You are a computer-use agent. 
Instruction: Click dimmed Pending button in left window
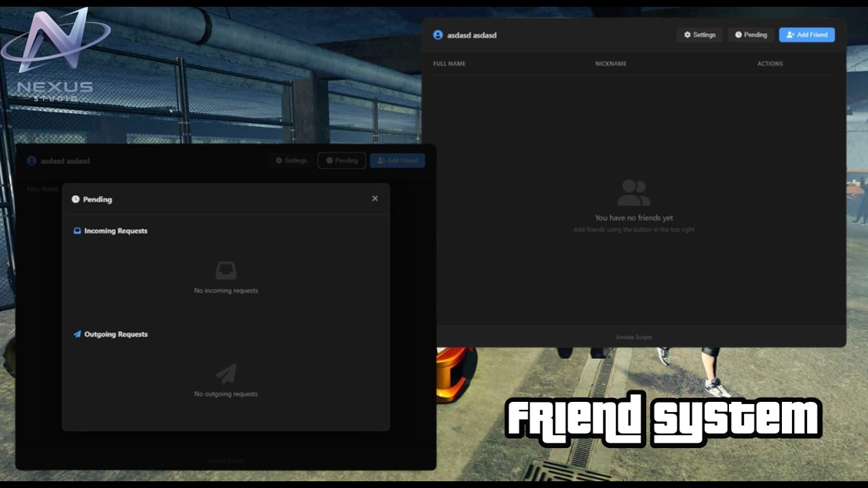tap(342, 161)
